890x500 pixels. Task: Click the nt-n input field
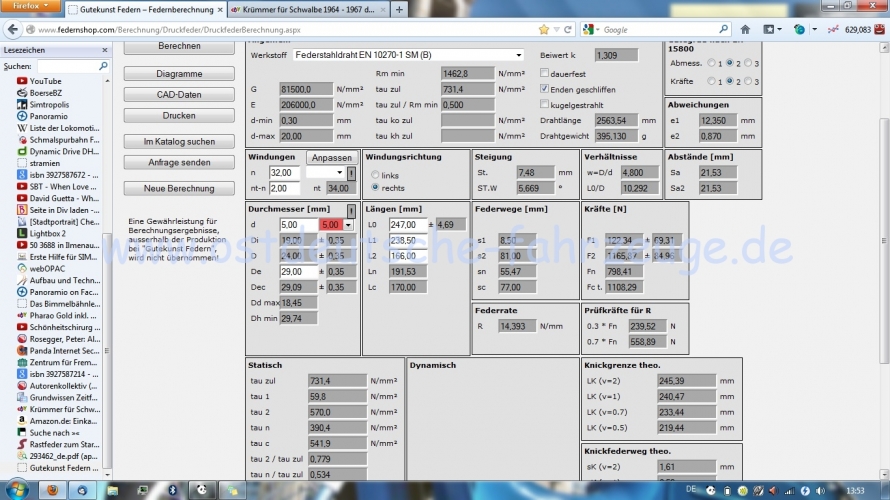[x=284, y=188]
